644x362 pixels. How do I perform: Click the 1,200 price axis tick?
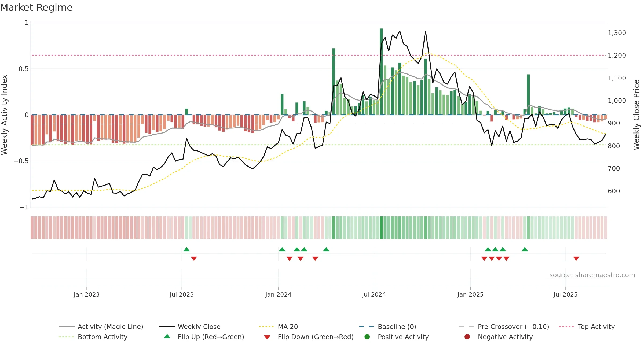(617, 56)
